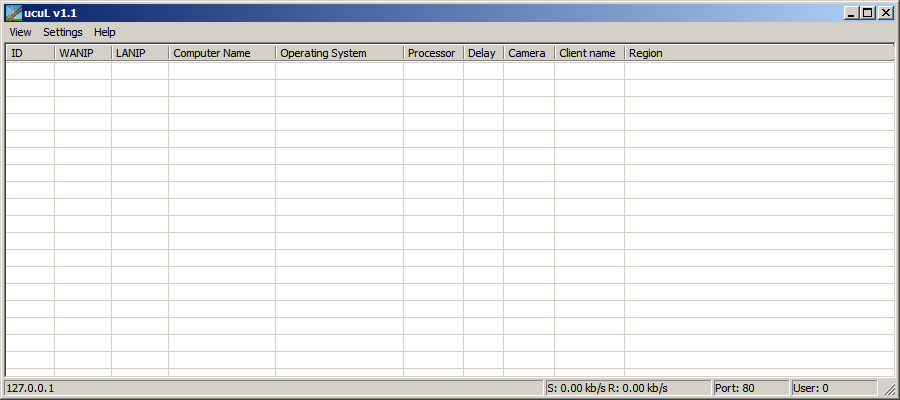Sort list by Computer Name column
900x400 pixels.
coord(222,53)
